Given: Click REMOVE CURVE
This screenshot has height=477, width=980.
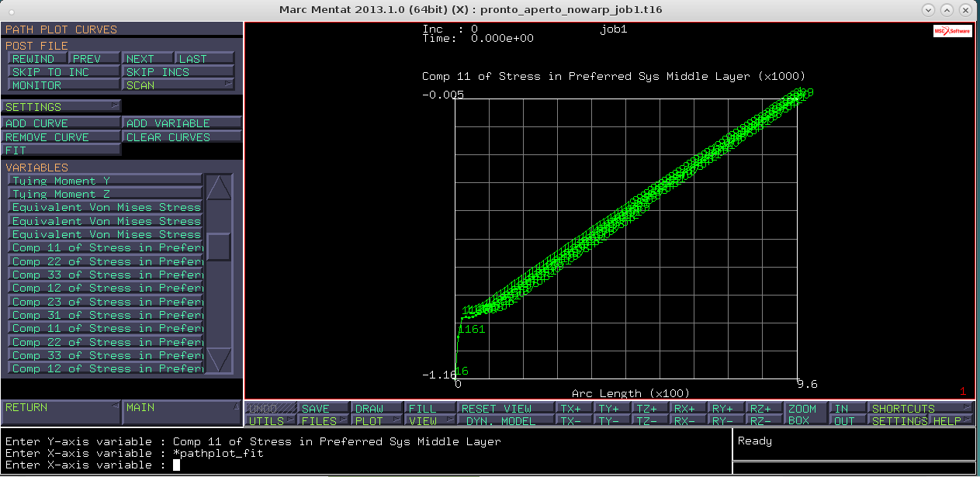Looking at the screenshot, I should coord(61,137).
